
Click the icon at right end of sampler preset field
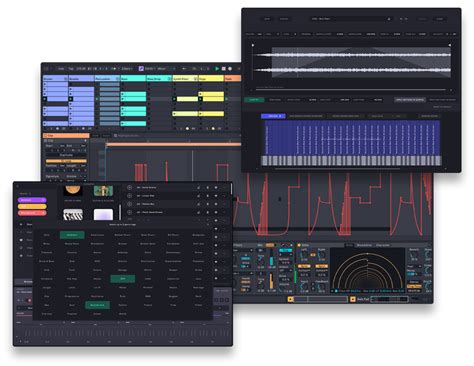389,19
